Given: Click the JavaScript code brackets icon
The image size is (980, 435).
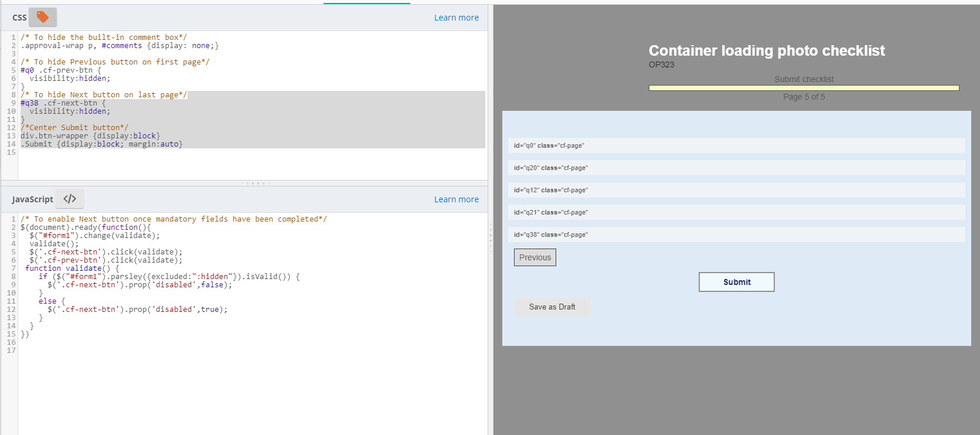Looking at the screenshot, I should coord(70,199).
